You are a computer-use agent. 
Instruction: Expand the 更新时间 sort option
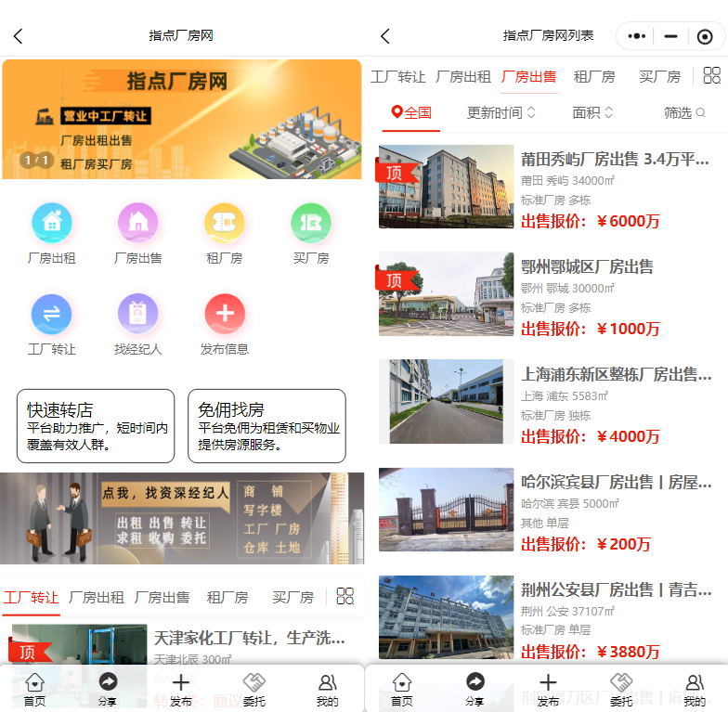click(501, 112)
